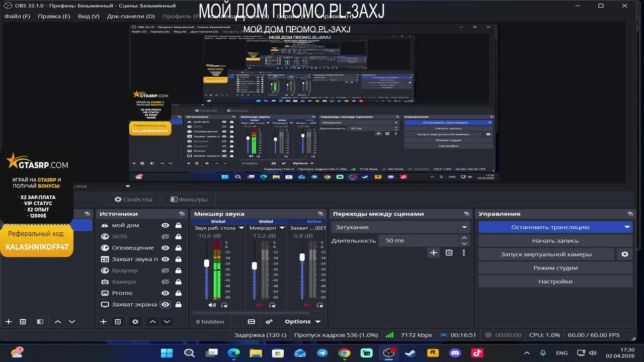Show hidden system tray icons chevron
The height and width of the screenshot is (362, 644).
click(x=527, y=353)
